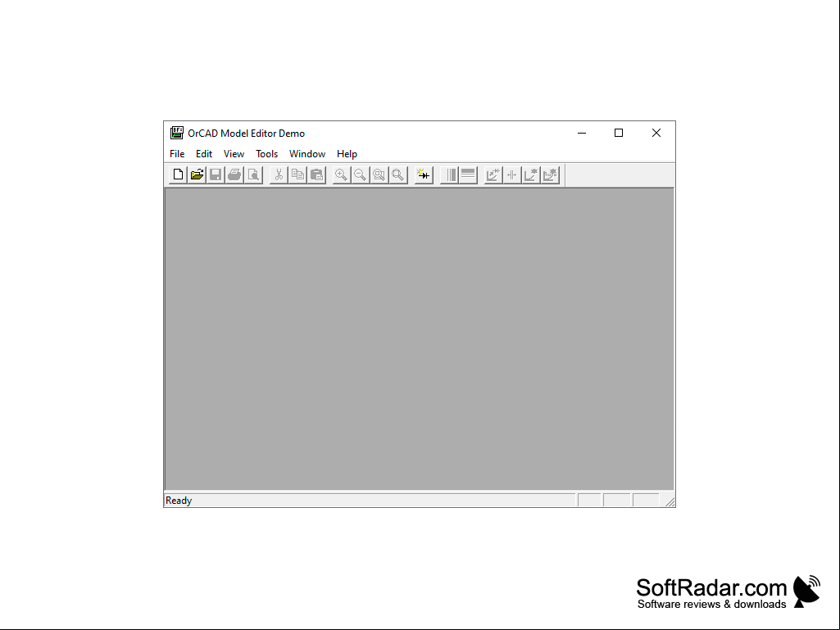Click the OrCAD Model Editor title bar icon
Screen dimensions: 840x630
pyautogui.click(x=177, y=133)
